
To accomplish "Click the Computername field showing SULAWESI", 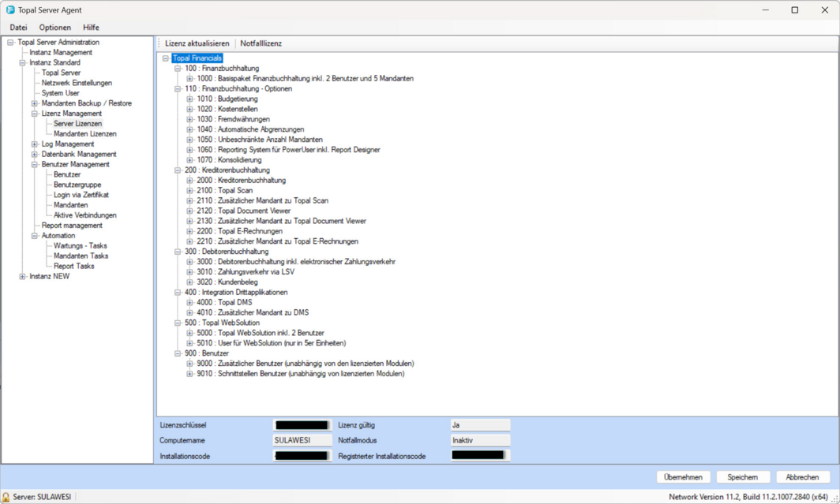I will click(302, 440).
